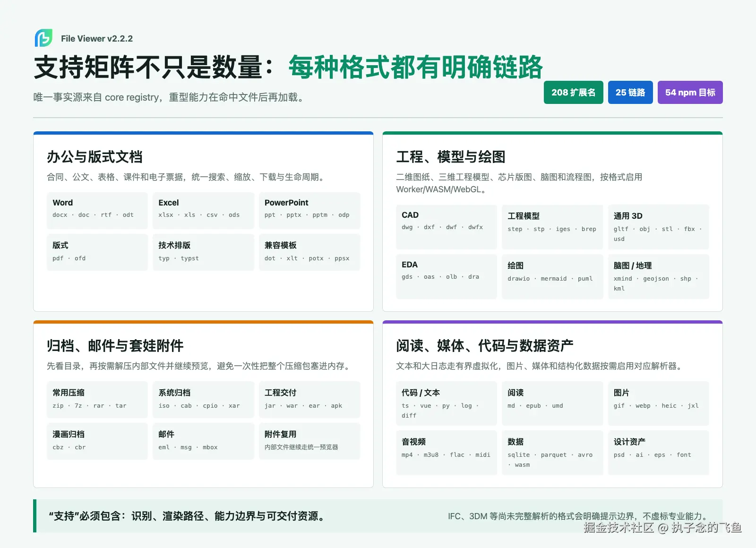The width and height of the screenshot is (756, 548).
Task: Select the 设计资产 psd · ai card
Action: point(659,453)
